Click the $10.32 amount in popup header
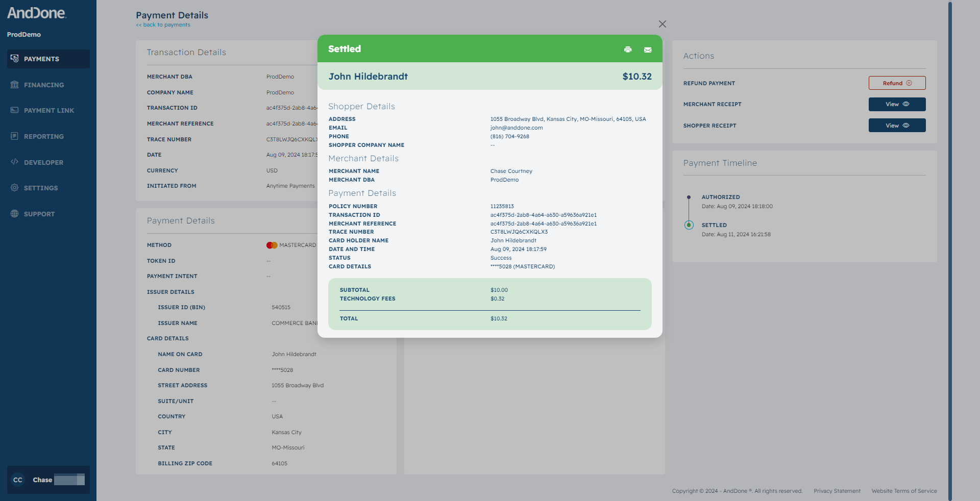Screen dimensions: 980x501 636,77
